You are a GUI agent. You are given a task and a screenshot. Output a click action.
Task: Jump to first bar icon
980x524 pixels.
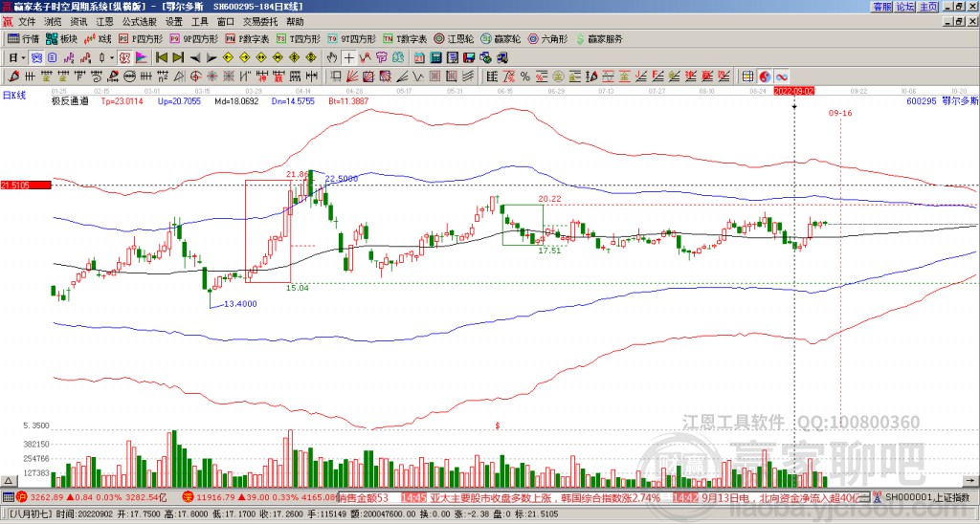162,58
